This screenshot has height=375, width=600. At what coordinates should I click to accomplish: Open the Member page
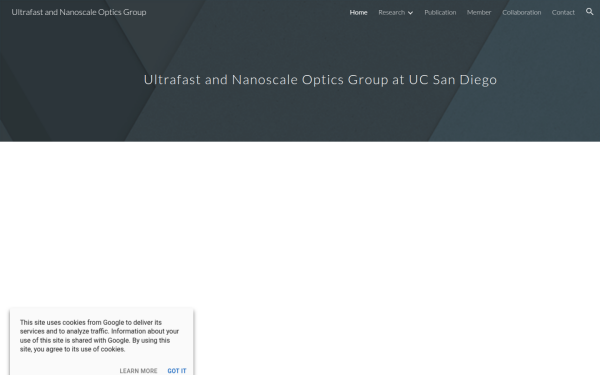479,12
